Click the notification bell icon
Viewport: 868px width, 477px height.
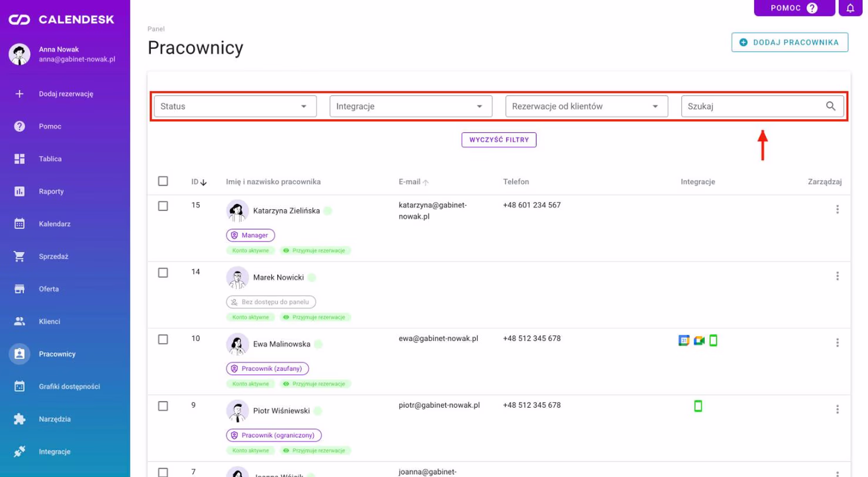pos(850,8)
